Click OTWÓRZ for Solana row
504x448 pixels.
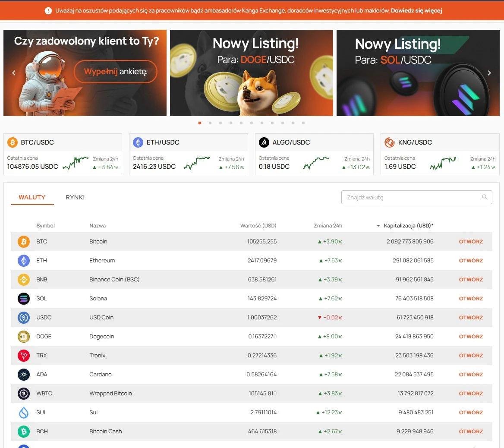pos(471,299)
